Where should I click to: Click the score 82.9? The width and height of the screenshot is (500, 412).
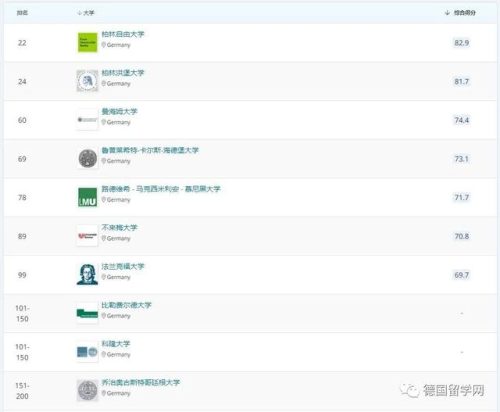462,43
